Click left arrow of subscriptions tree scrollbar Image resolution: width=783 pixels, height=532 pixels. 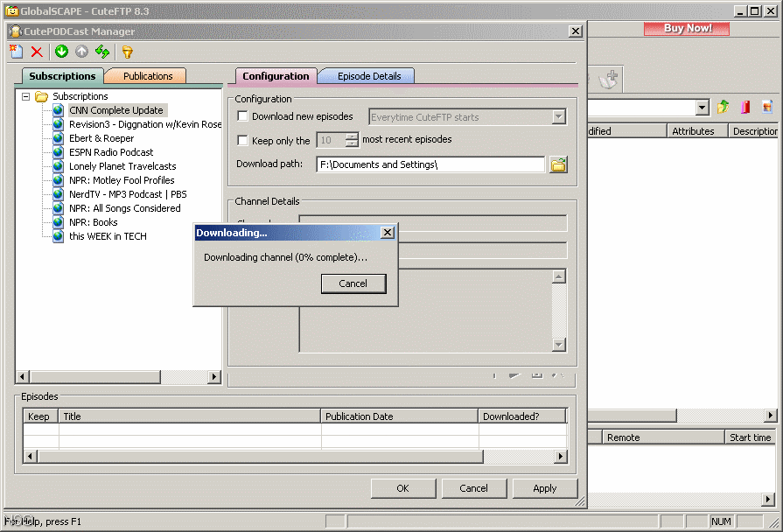(x=23, y=376)
